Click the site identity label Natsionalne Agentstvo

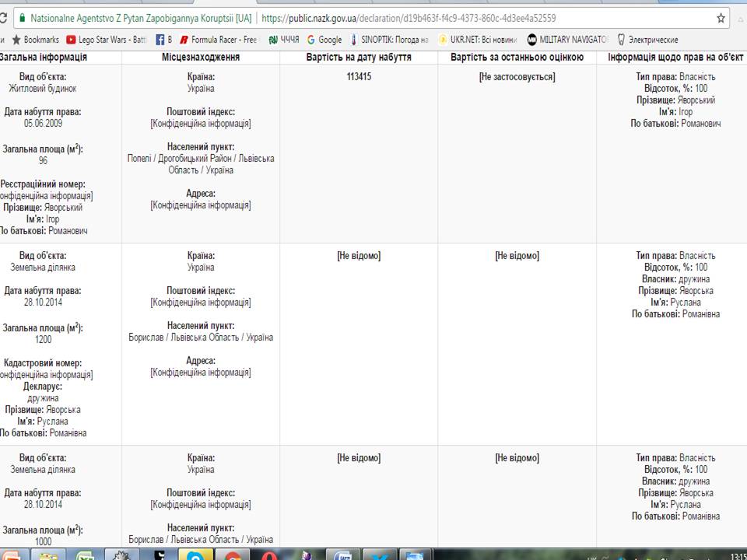click(x=140, y=17)
